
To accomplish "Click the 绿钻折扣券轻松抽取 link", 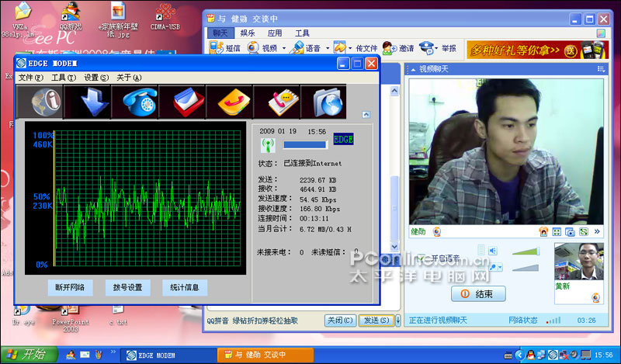I will click(265, 321).
